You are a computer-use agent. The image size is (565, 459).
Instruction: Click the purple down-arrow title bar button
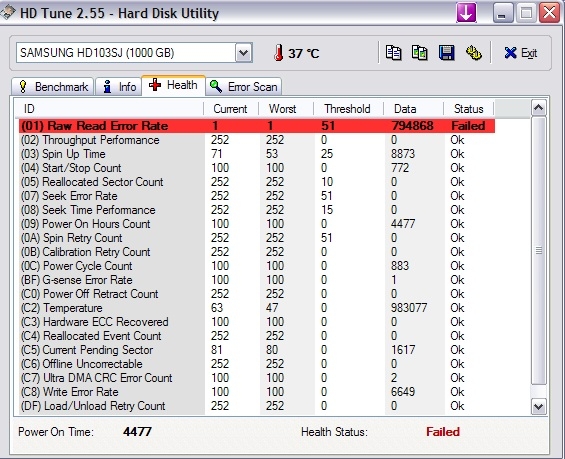click(x=466, y=13)
